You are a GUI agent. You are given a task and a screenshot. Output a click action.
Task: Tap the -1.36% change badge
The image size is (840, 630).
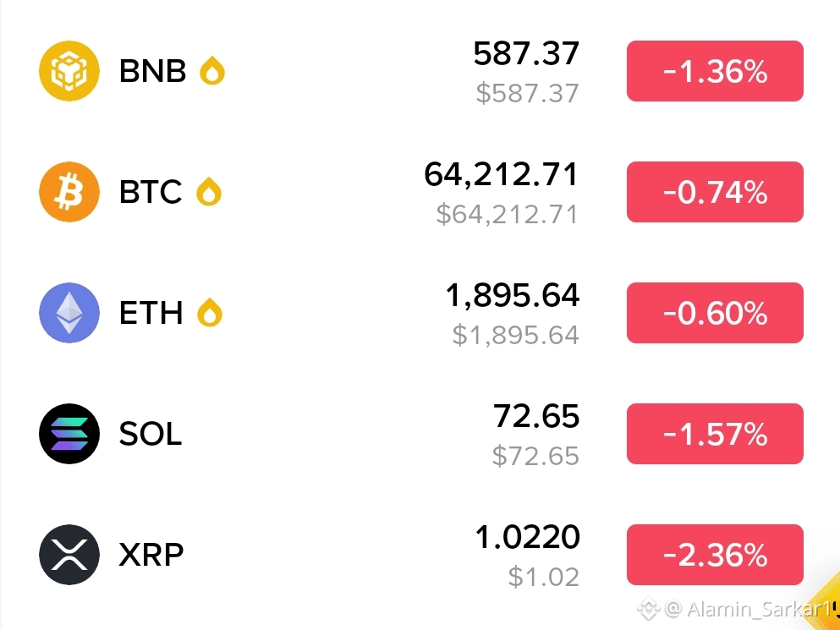(x=715, y=71)
